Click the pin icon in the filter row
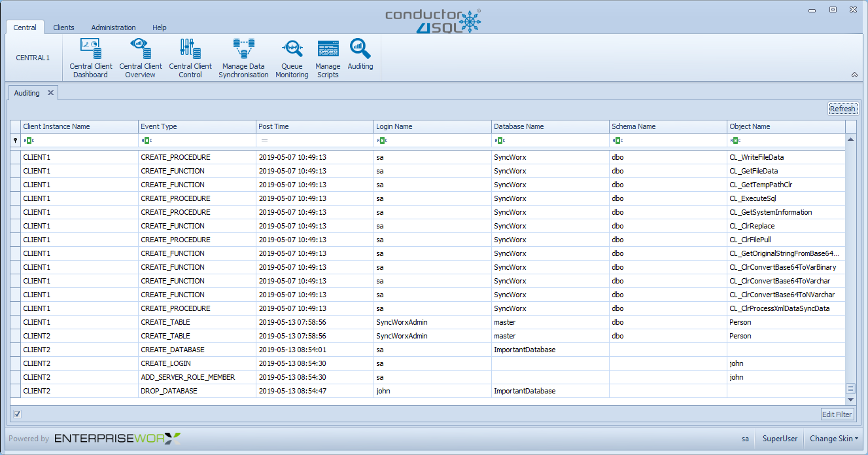 pos(16,140)
